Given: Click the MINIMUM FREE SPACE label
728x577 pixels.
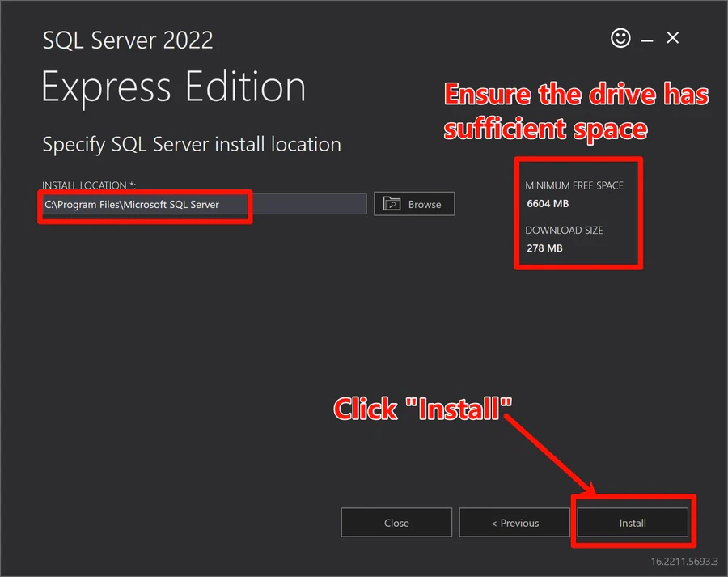Looking at the screenshot, I should pos(574,185).
